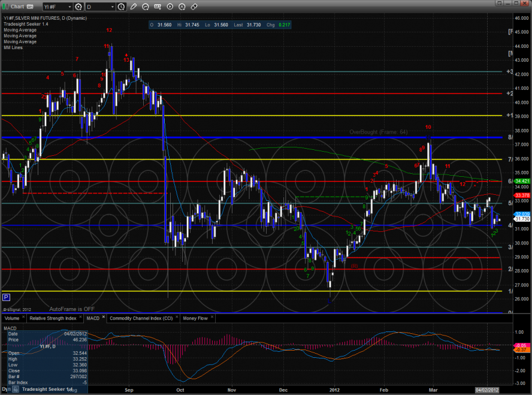Viewport: 532px width, 395px height.
Task: Click the circled A toolbar icon
Action: coord(183,7)
